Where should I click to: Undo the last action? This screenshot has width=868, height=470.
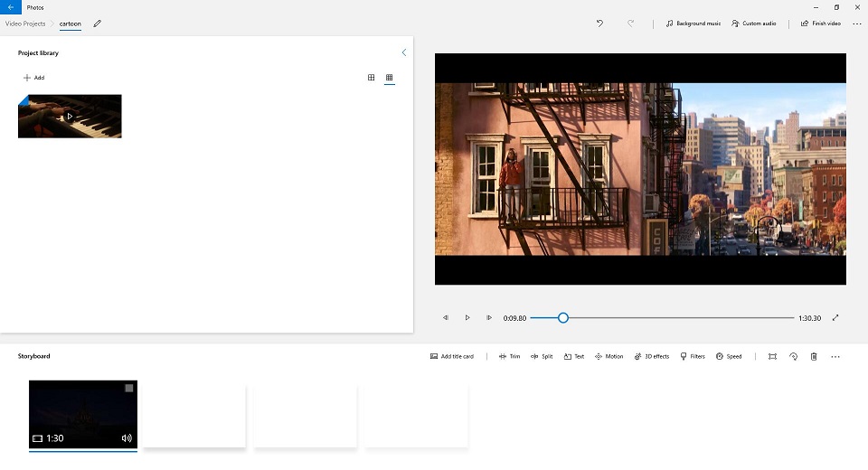click(599, 23)
